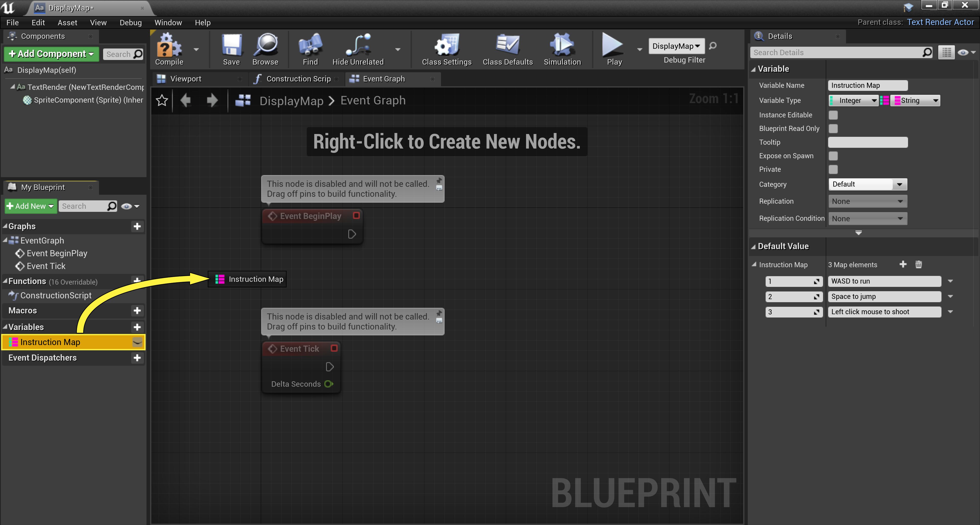Switch to the Viewport tab

pyautogui.click(x=186, y=79)
